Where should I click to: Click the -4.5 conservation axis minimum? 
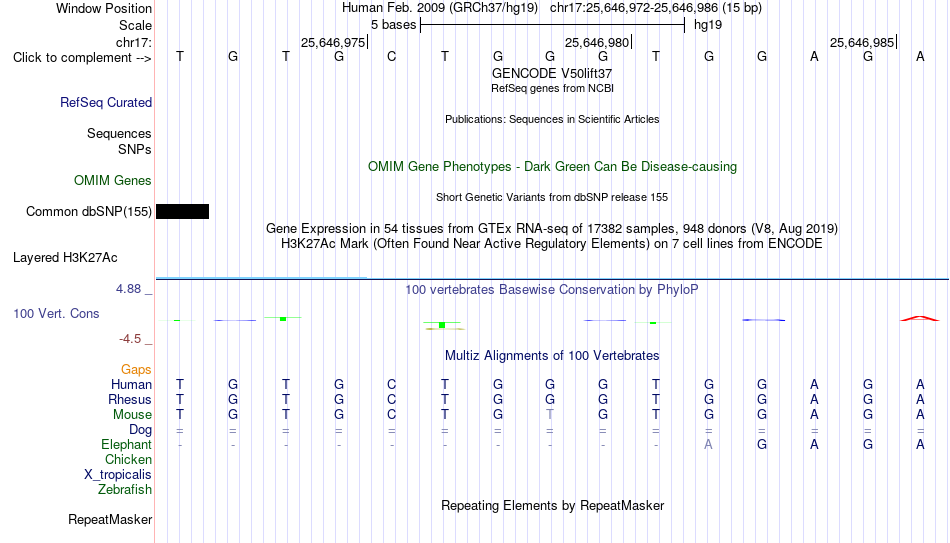point(130,339)
